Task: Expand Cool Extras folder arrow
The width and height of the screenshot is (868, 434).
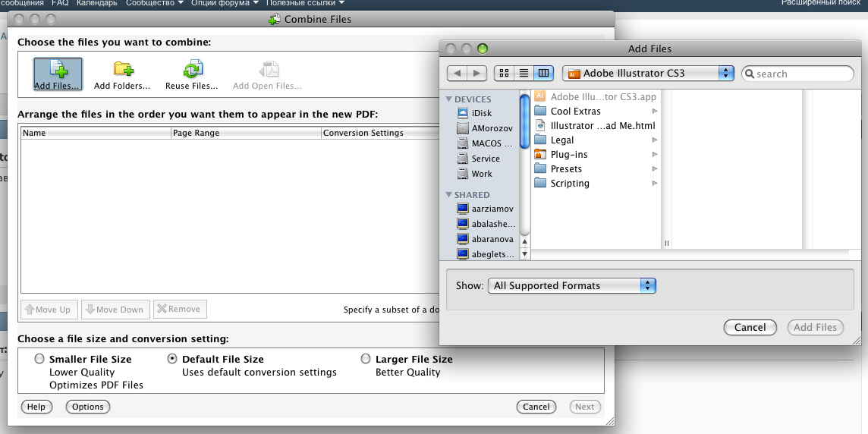Action: (x=654, y=112)
